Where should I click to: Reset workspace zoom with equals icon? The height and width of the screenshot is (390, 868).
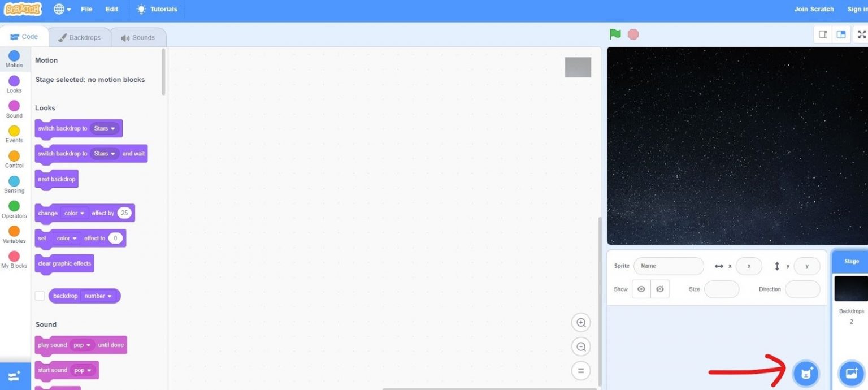click(x=580, y=371)
